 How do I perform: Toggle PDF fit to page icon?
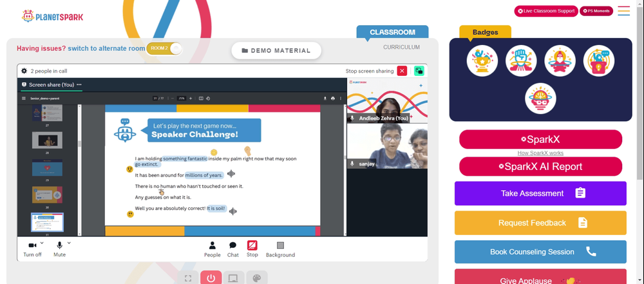tap(201, 99)
